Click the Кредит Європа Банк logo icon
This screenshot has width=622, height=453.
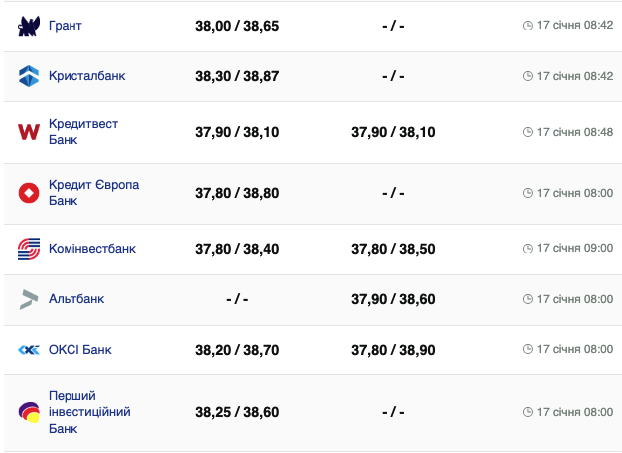[x=28, y=193]
